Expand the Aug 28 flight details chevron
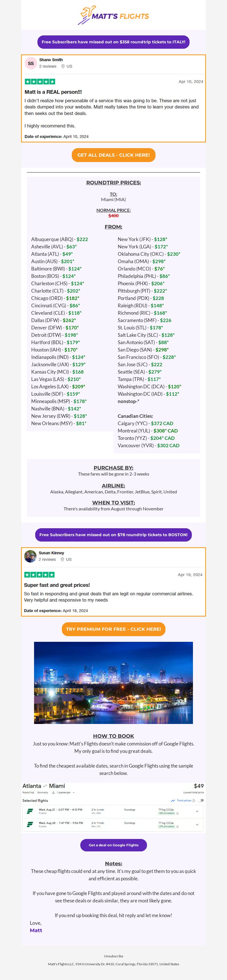 197,825
